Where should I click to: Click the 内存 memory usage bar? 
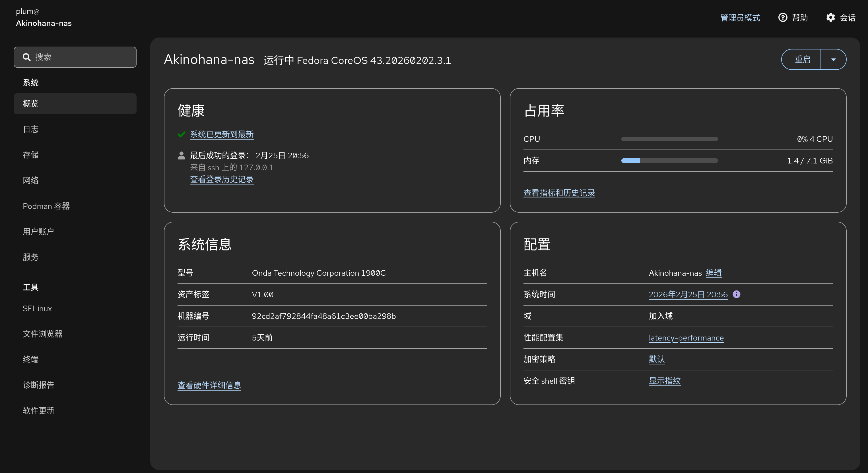coord(669,161)
